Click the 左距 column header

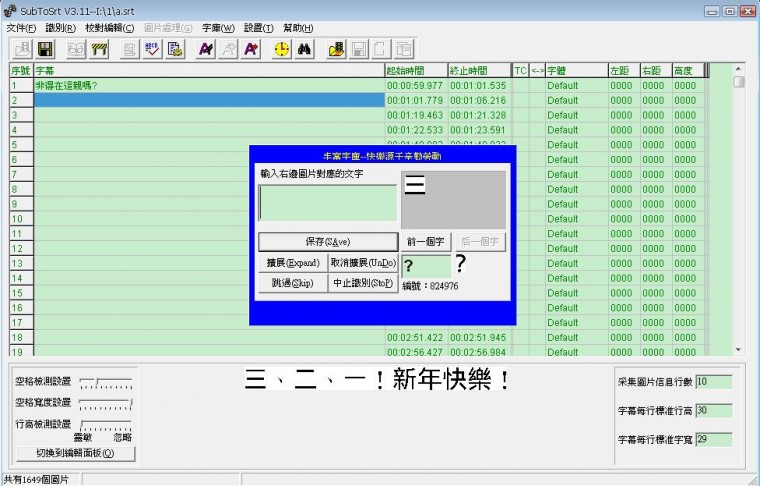pyautogui.click(x=624, y=71)
